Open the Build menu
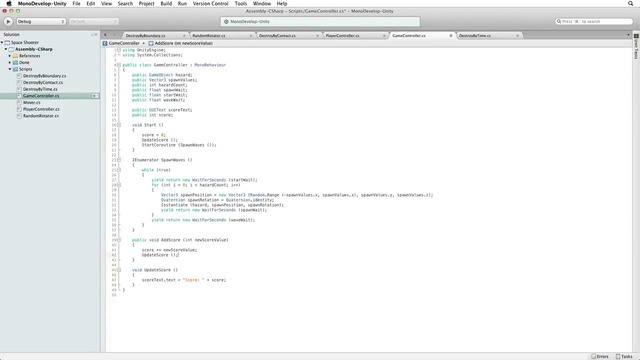The width and height of the screenshot is (640, 360). [x=166, y=3]
